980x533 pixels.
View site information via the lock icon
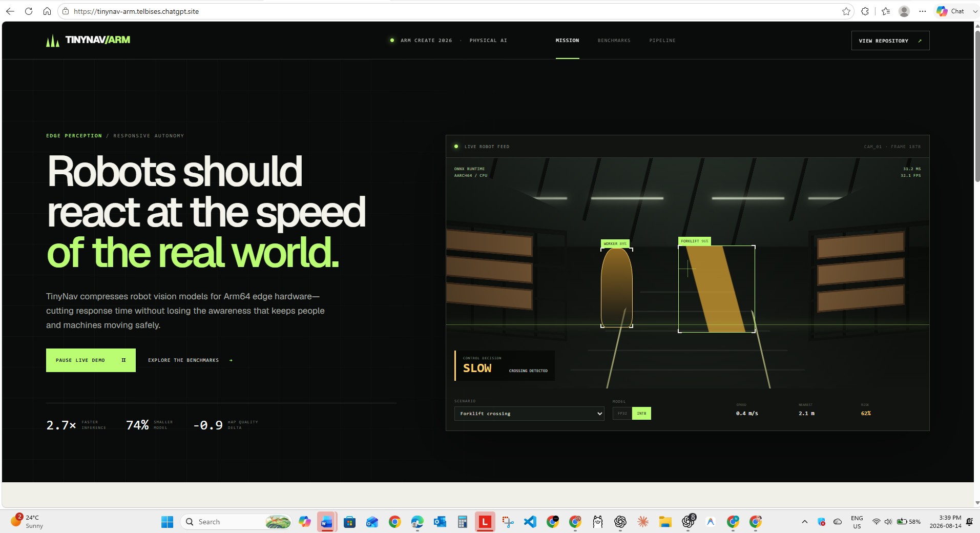[x=66, y=11]
